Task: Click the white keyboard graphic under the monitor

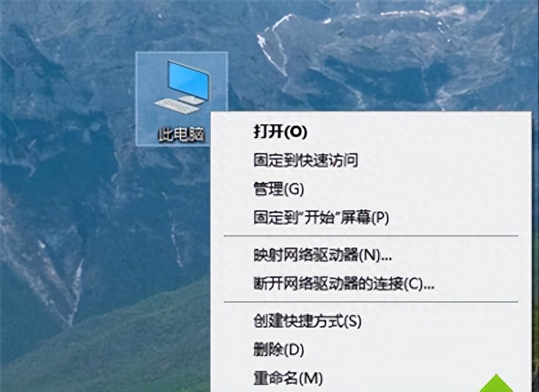Action: tap(176, 106)
